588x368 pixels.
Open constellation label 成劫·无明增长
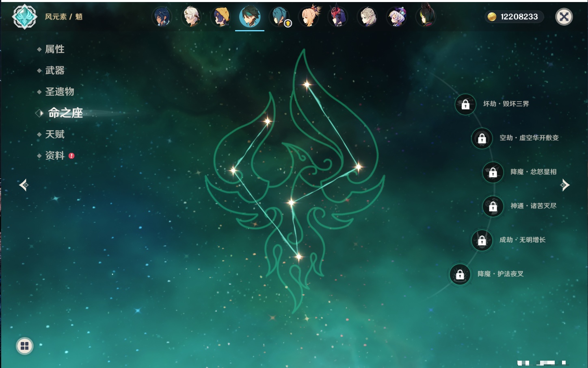(523, 240)
